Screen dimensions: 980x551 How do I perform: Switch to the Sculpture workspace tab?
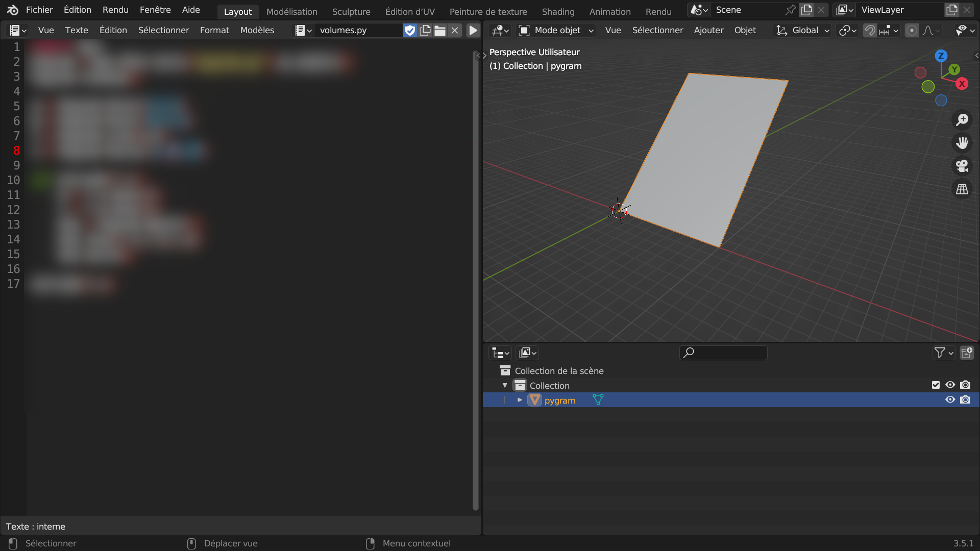coord(351,11)
